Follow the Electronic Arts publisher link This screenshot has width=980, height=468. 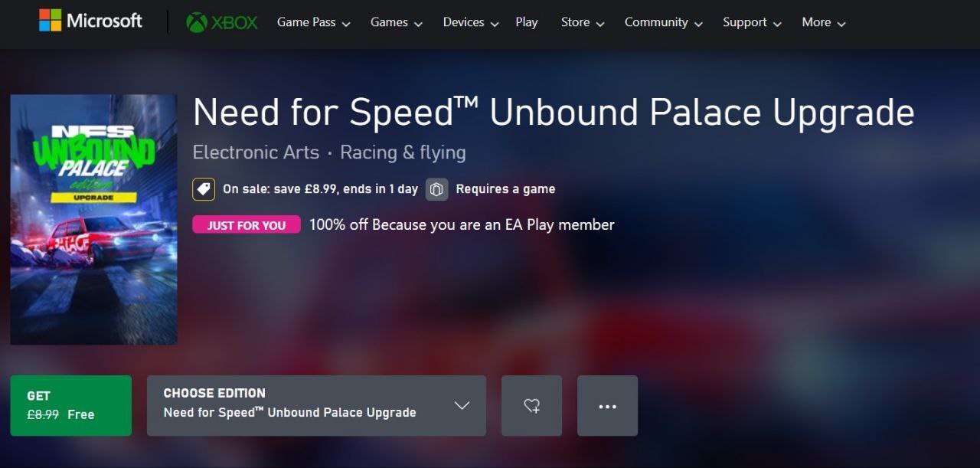(x=256, y=152)
